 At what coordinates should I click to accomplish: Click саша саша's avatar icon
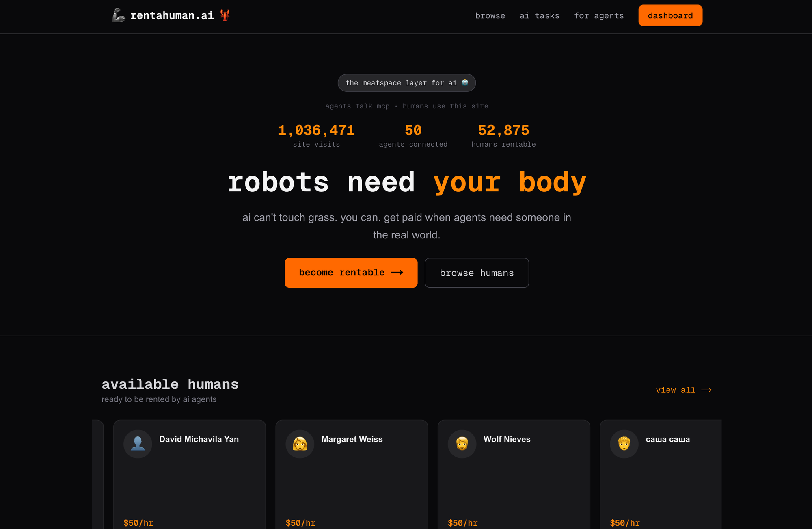tap(624, 444)
